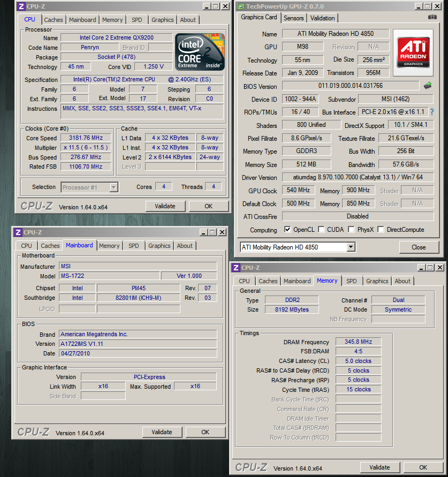The image size is (448, 477).
Task: Click Validate in the Mainboard CPU-Z window
Action: 162,432
